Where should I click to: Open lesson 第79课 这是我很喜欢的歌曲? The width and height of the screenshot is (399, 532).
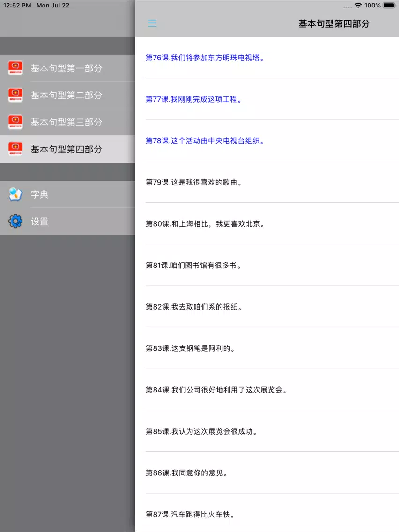pos(267,182)
